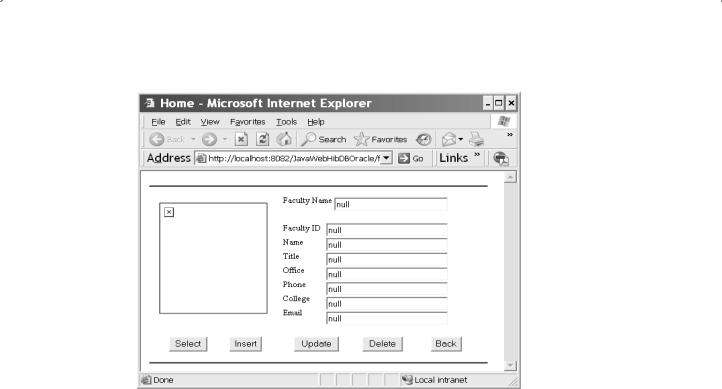Click the URL text in address bar

[x=294, y=158]
